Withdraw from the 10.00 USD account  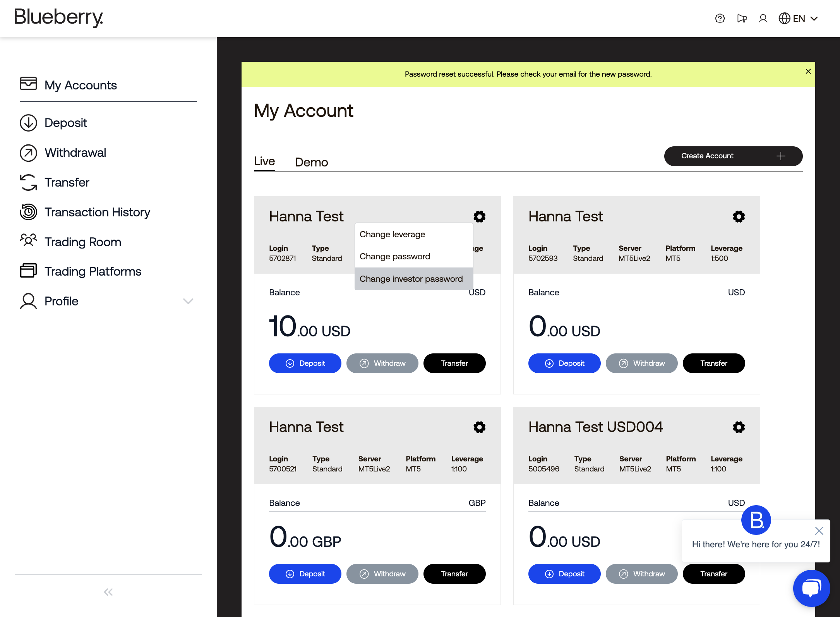[382, 363]
